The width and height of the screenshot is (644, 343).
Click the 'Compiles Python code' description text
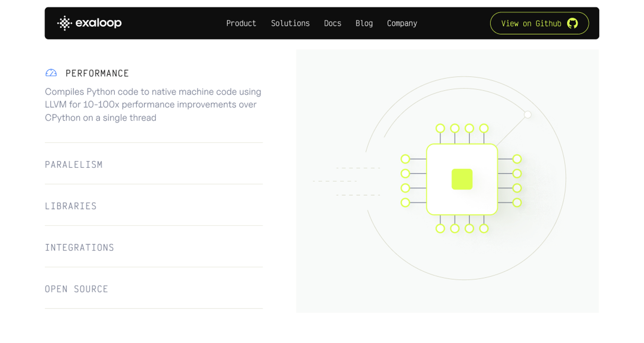153,105
